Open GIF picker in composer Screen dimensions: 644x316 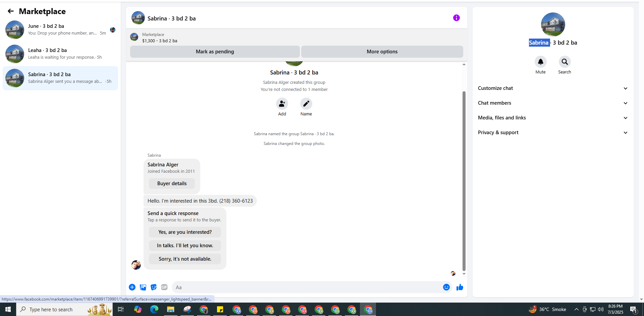(164, 287)
